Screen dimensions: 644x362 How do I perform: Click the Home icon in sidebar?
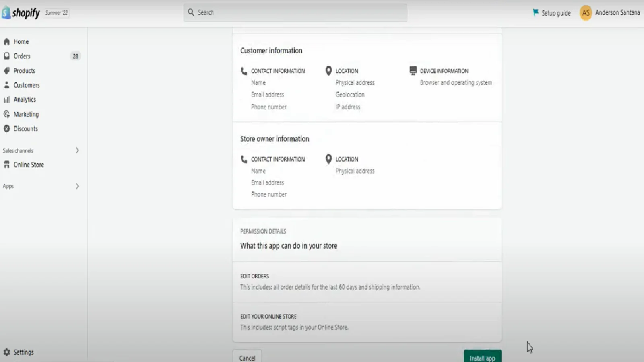pos(6,41)
